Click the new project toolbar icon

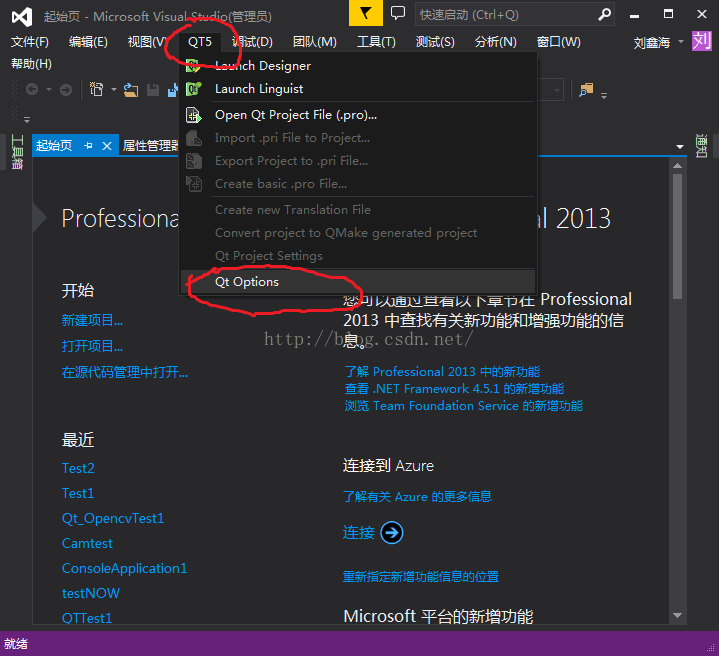click(x=96, y=89)
